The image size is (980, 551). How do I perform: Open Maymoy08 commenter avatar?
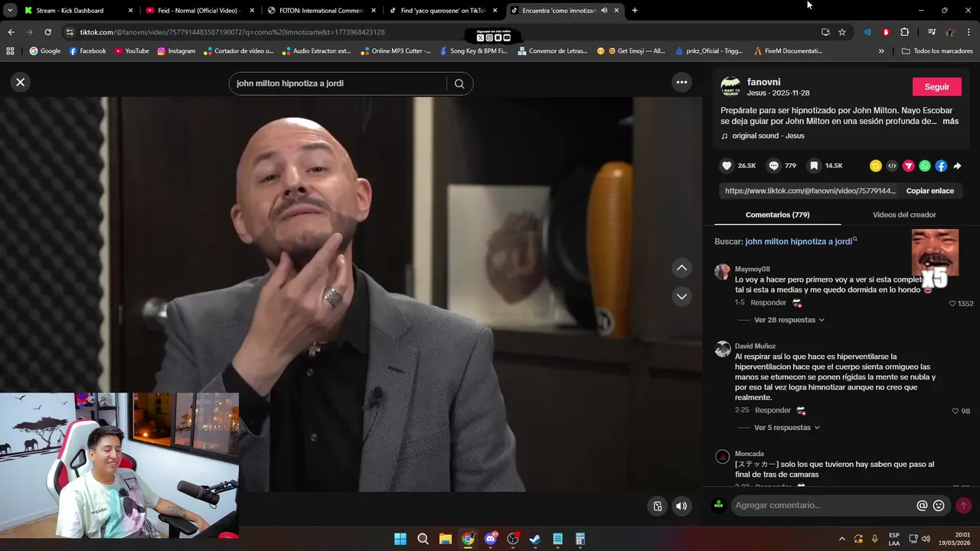pos(722,272)
